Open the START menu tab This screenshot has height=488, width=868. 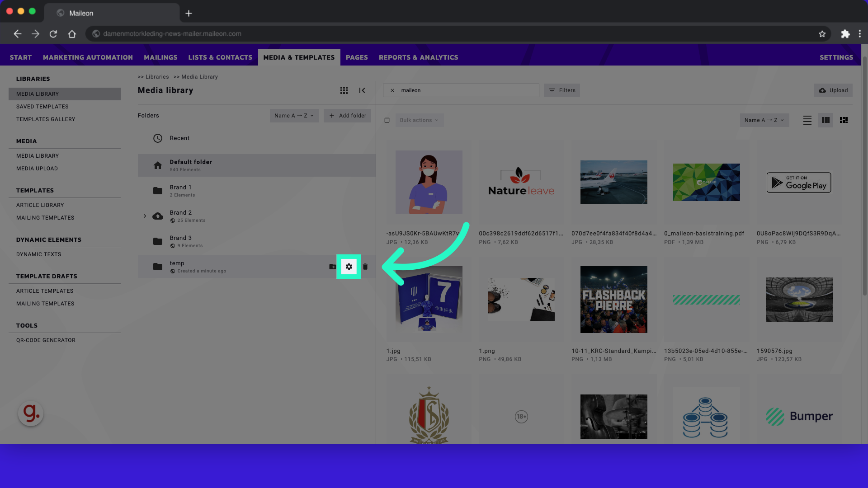(x=21, y=57)
